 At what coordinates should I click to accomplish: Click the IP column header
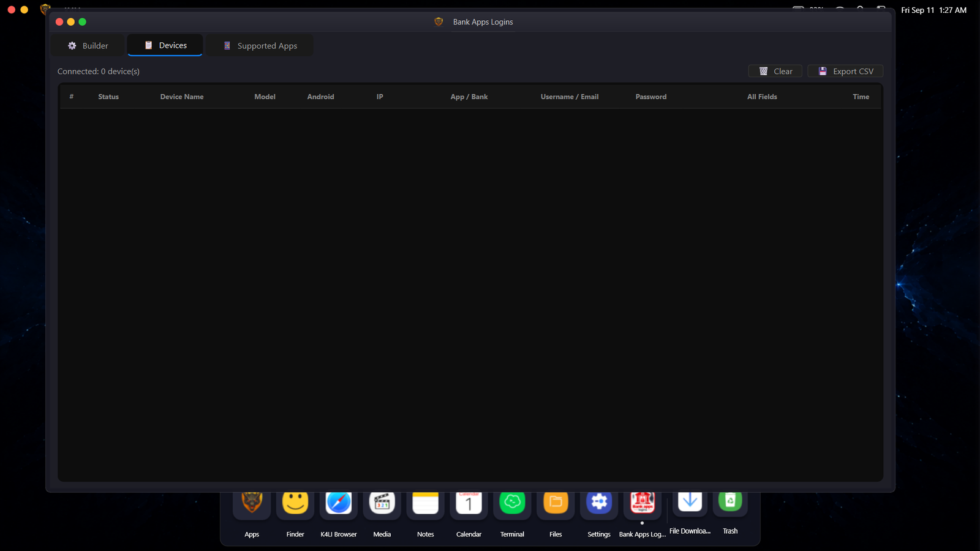click(x=380, y=97)
